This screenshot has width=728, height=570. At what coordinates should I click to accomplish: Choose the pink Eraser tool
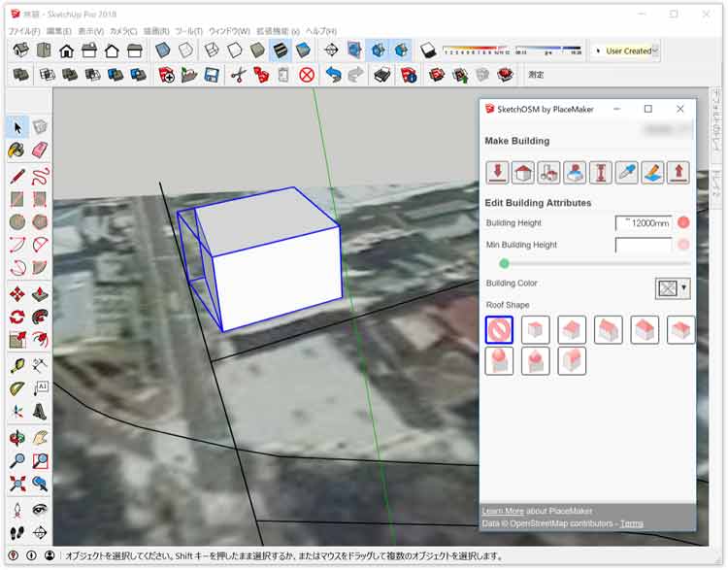point(41,151)
